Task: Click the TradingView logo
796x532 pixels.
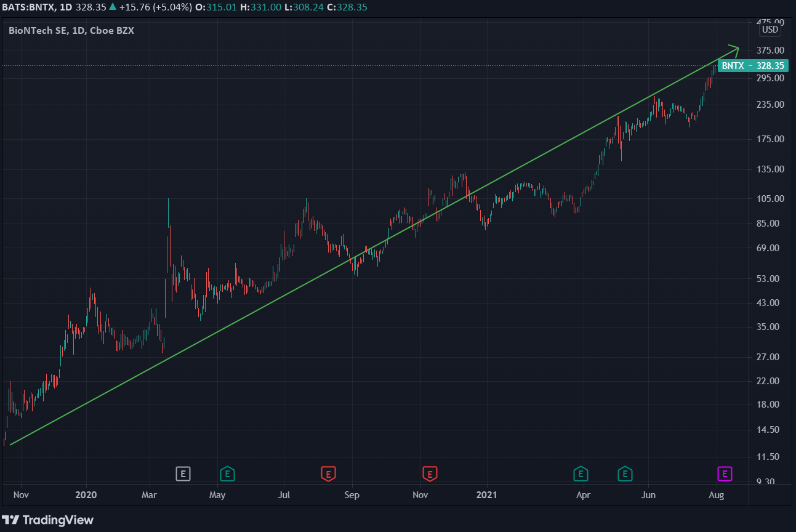Action: (x=48, y=520)
